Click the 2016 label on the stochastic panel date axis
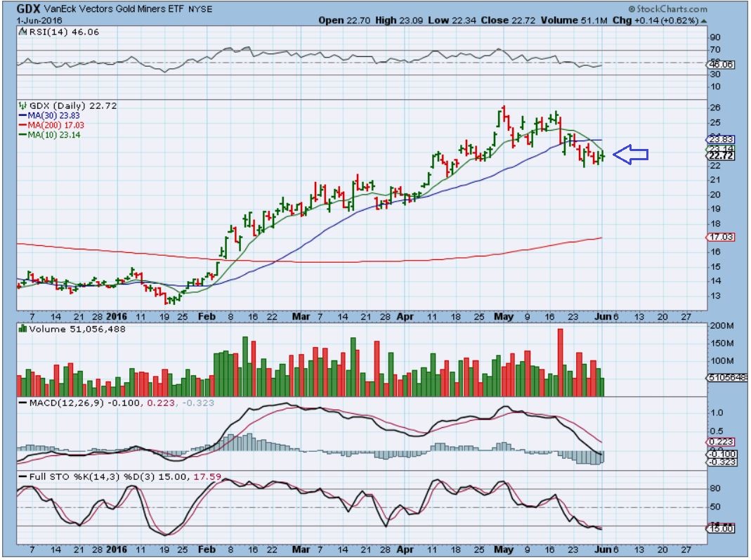 pos(117,549)
